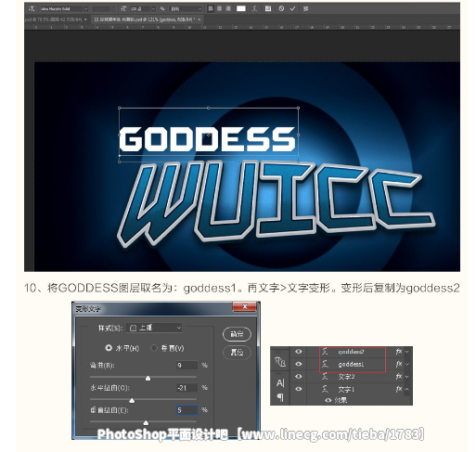
Task: Click the horizontal distortion value field
Action: pyautogui.click(x=187, y=388)
